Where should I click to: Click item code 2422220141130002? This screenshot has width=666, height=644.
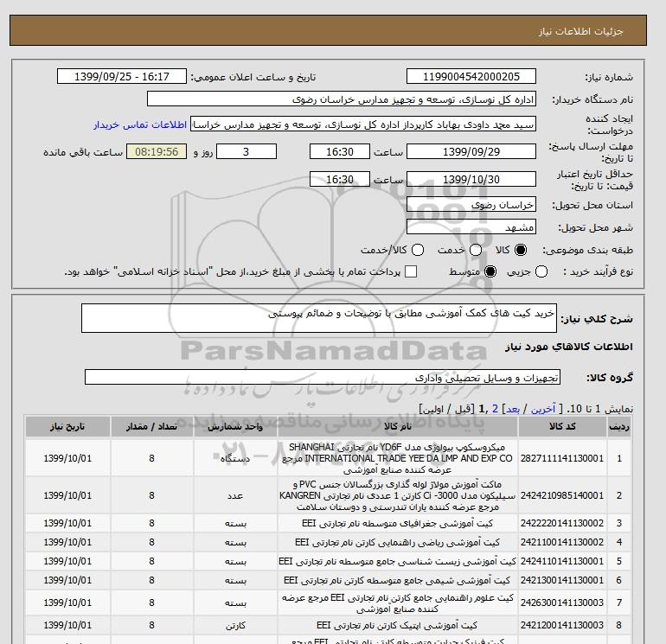[x=562, y=523]
